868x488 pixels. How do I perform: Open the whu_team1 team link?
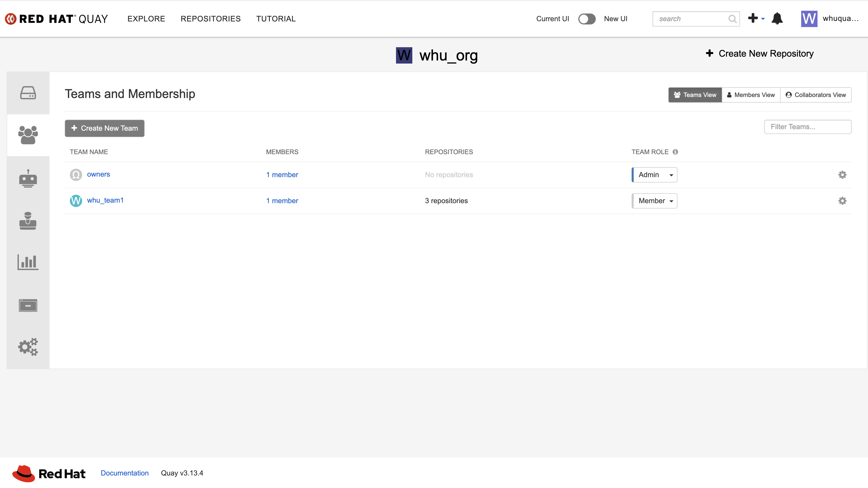click(x=105, y=200)
